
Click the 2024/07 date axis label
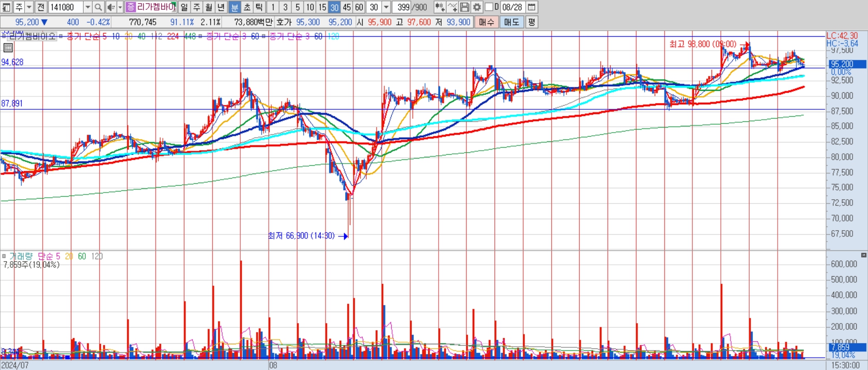click(15, 365)
